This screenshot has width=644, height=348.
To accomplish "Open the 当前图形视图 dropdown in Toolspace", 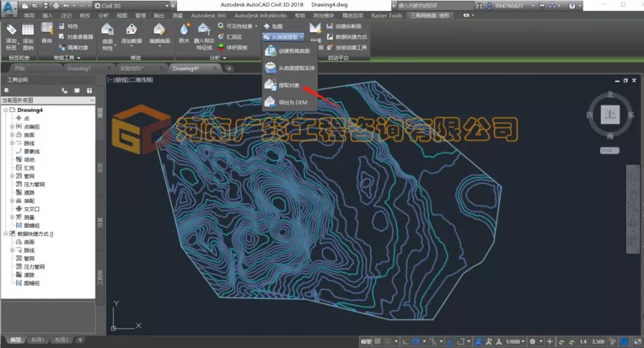I will [x=48, y=100].
